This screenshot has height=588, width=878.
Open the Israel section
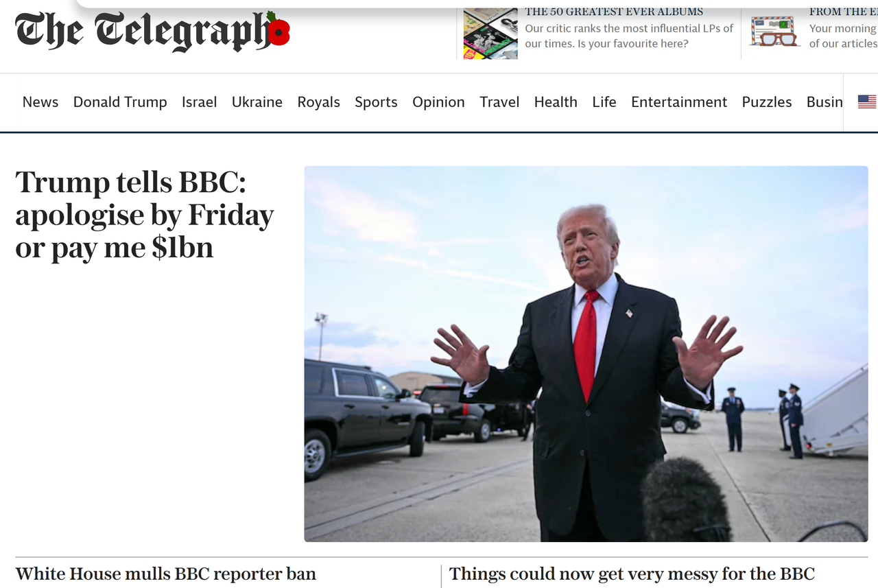[x=200, y=102]
